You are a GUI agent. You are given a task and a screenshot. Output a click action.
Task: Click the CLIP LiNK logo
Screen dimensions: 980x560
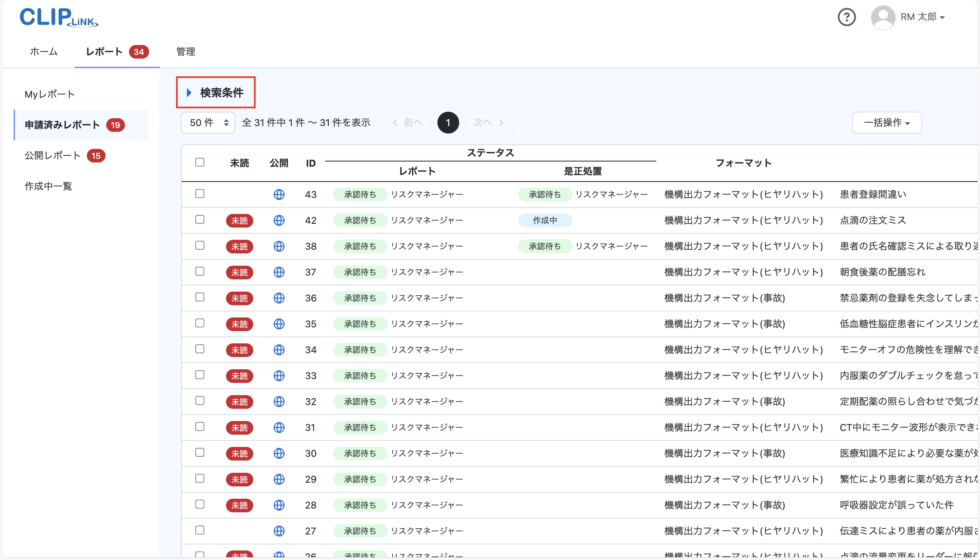click(x=59, y=18)
